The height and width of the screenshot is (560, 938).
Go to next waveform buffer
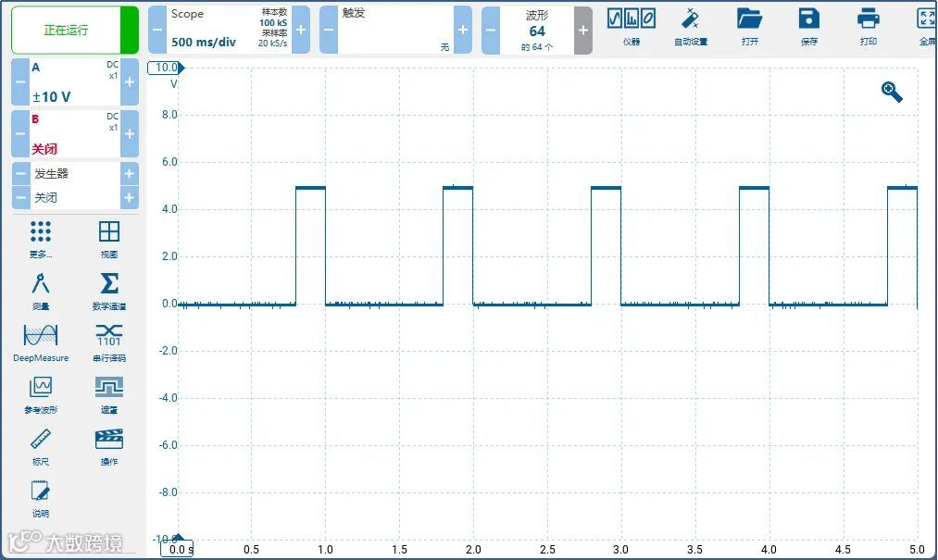pyautogui.click(x=583, y=30)
